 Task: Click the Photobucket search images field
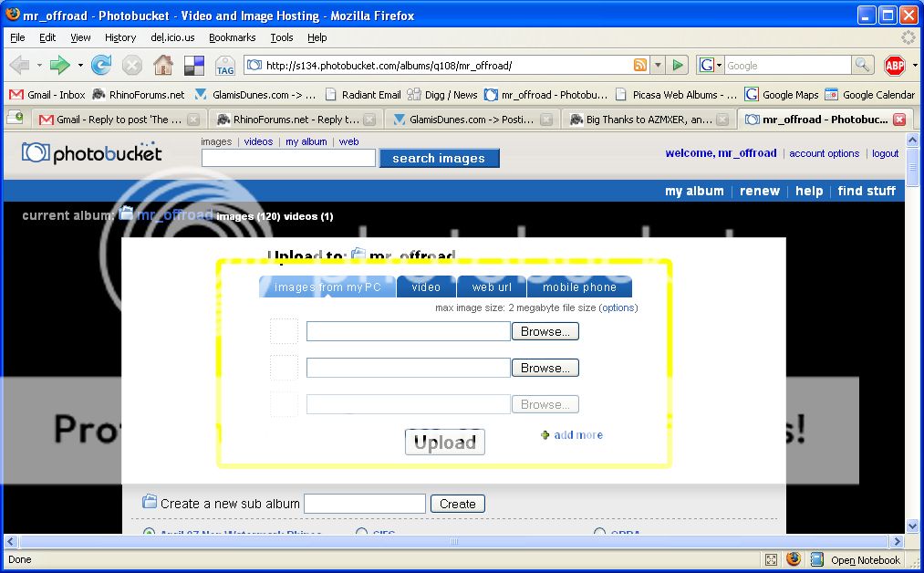click(x=288, y=158)
